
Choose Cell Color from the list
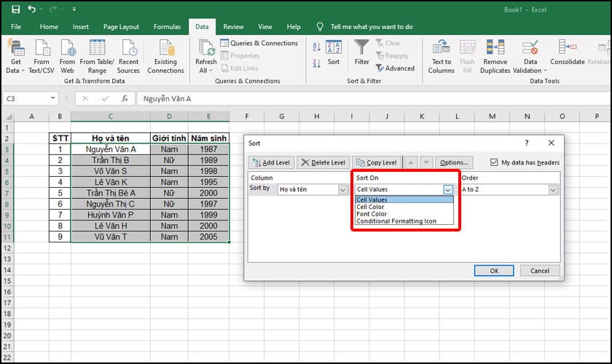[371, 207]
